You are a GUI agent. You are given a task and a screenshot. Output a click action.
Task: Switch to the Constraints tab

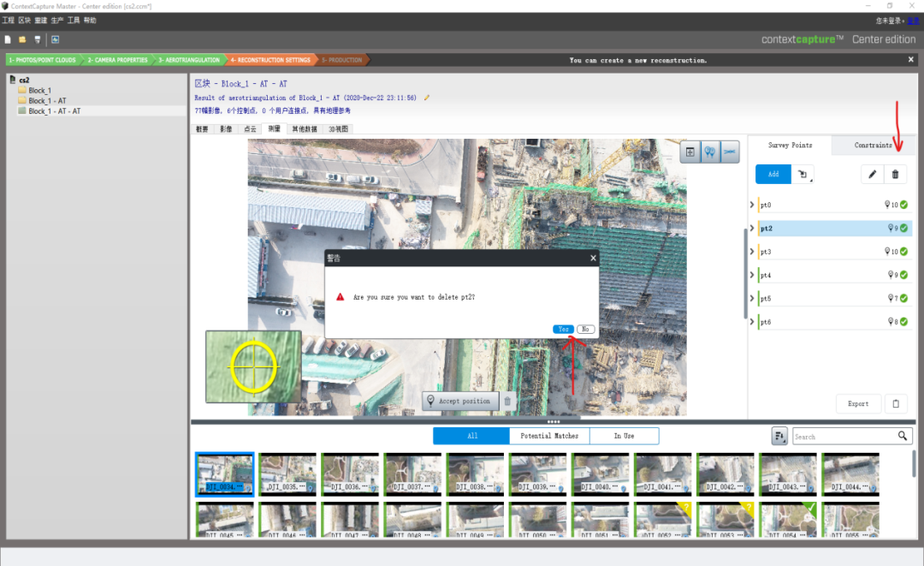(874, 145)
